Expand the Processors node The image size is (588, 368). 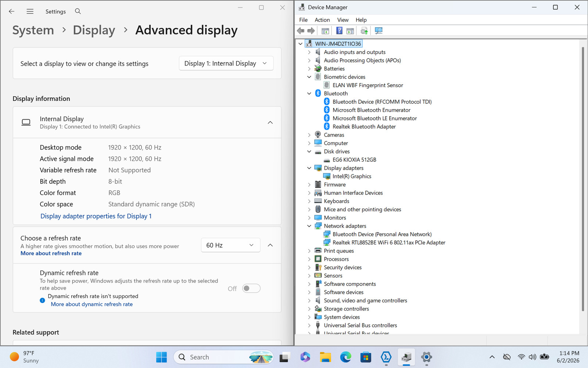[x=309, y=259]
